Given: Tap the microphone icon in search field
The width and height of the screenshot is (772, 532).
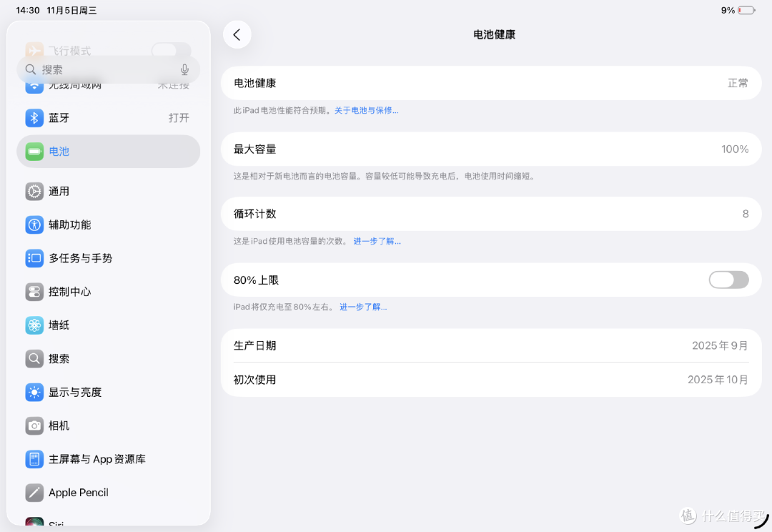Looking at the screenshot, I should click(x=184, y=69).
